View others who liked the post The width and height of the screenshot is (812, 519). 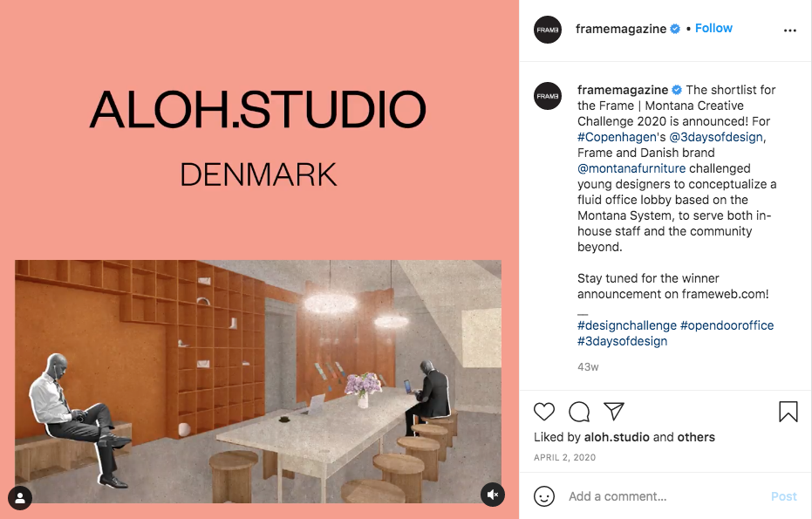coord(696,437)
